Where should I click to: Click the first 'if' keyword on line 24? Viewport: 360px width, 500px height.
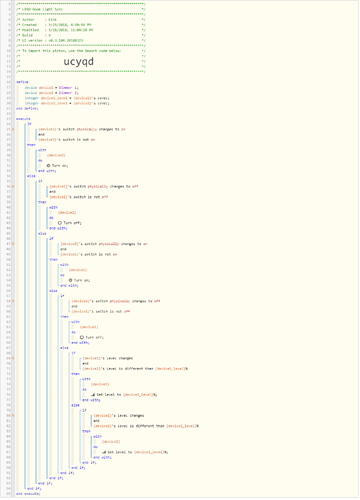[29, 124]
